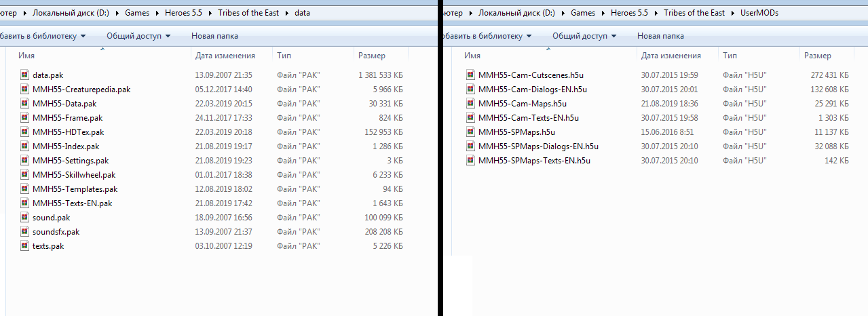
Task: Click the MMH55-Frame.pak file icon
Action: (x=25, y=118)
